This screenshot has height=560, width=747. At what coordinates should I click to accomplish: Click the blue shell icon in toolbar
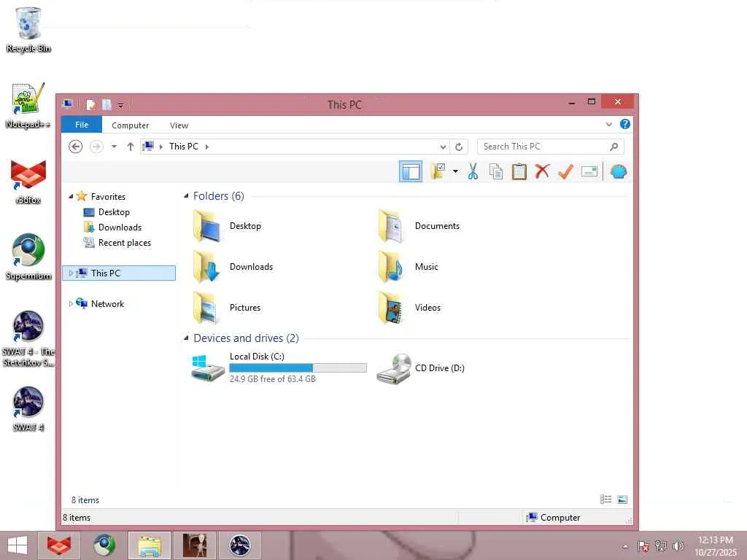619,171
